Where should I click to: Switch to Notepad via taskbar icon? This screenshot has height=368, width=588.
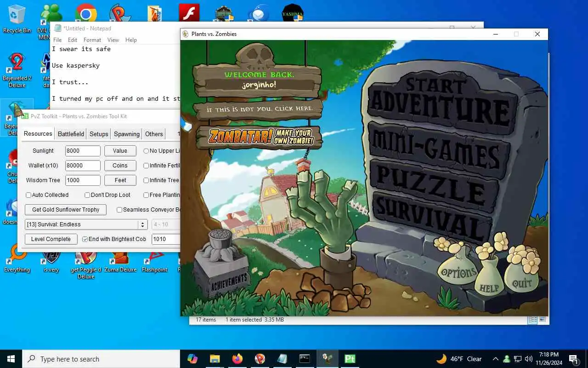pyautogui.click(x=282, y=359)
